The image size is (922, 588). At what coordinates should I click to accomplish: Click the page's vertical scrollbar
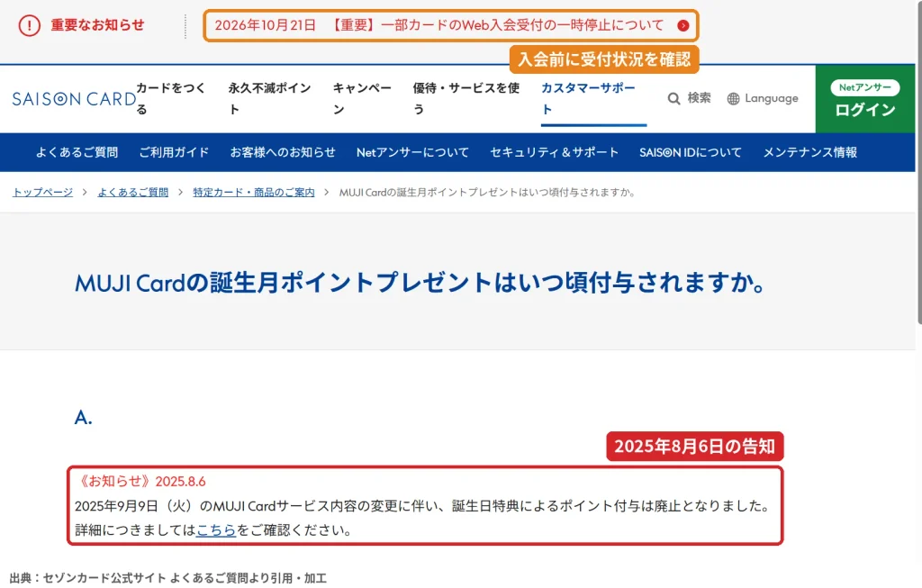tap(919, 162)
